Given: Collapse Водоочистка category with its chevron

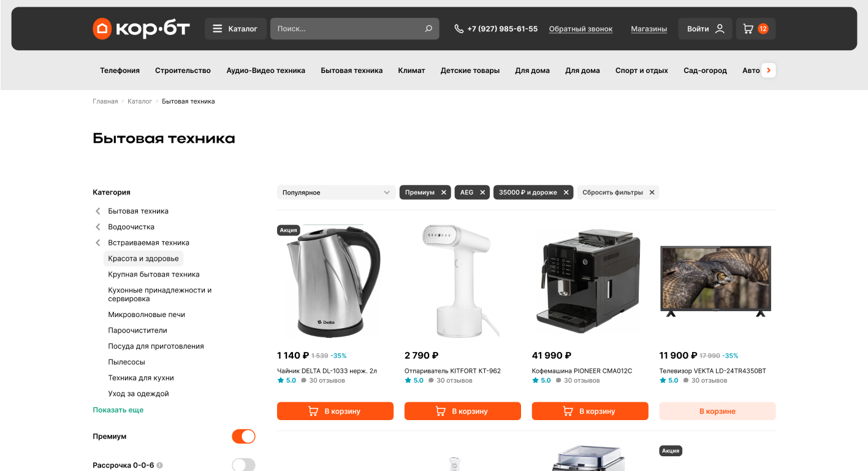Looking at the screenshot, I should [97, 227].
